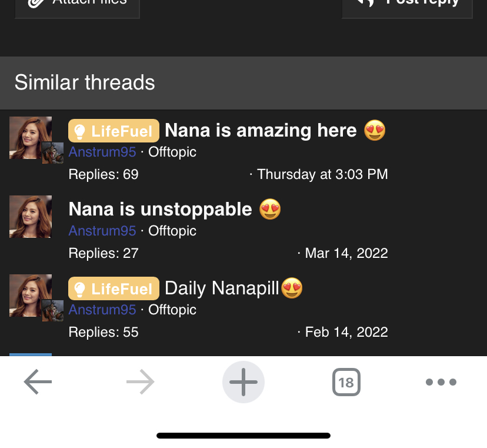Open Anstrum95 profile under Daily Nanapill
Image resolution: width=487 pixels, height=448 pixels.
point(102,310)
